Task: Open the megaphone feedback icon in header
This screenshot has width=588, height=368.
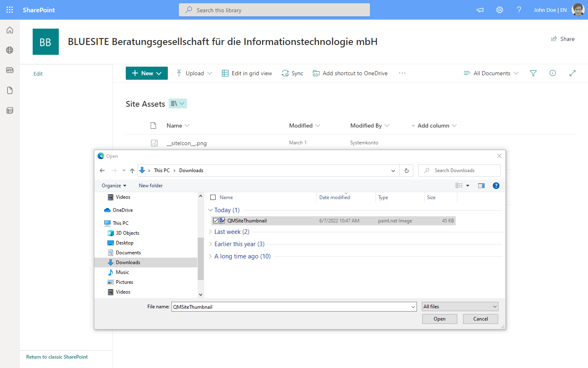Action: click(480, 10)
